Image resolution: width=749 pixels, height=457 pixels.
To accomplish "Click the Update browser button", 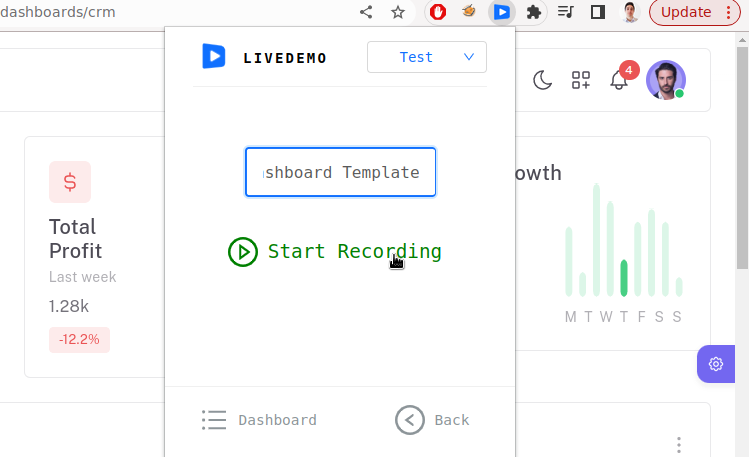I will (694, 12).
